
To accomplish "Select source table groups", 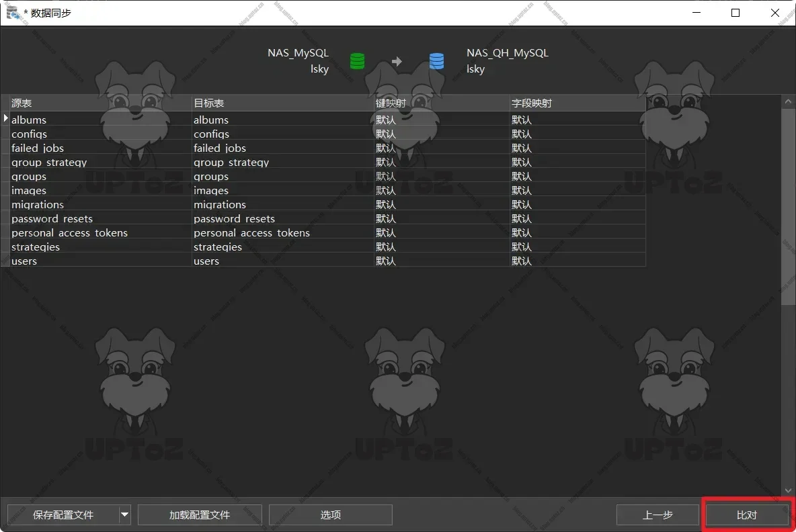I will click(101, 177).
